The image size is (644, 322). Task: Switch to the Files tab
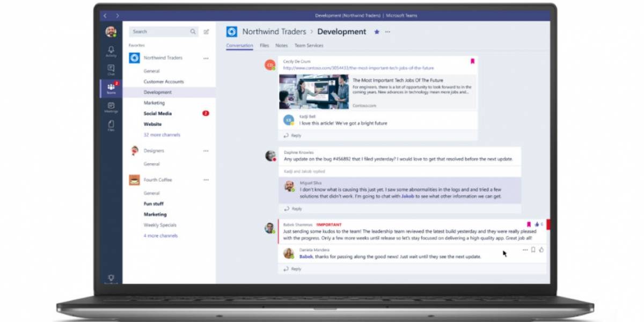pos(264,46)
